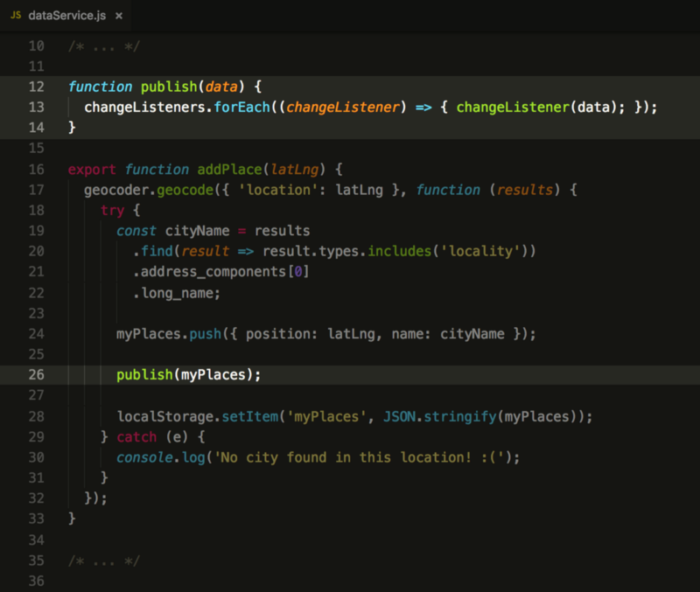Click line number 26 in gutter
The height and width of the screenshot is (592, 700).
pos(36,374)
